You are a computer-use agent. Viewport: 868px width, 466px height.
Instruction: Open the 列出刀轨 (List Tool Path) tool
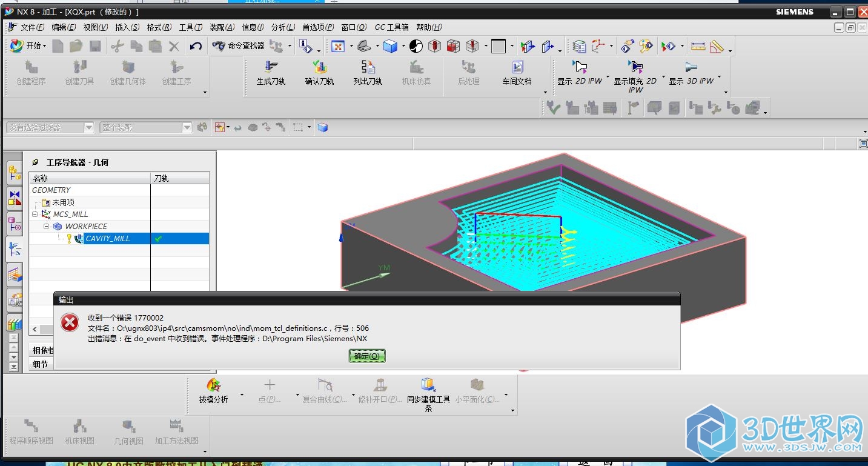coord(368,73)
